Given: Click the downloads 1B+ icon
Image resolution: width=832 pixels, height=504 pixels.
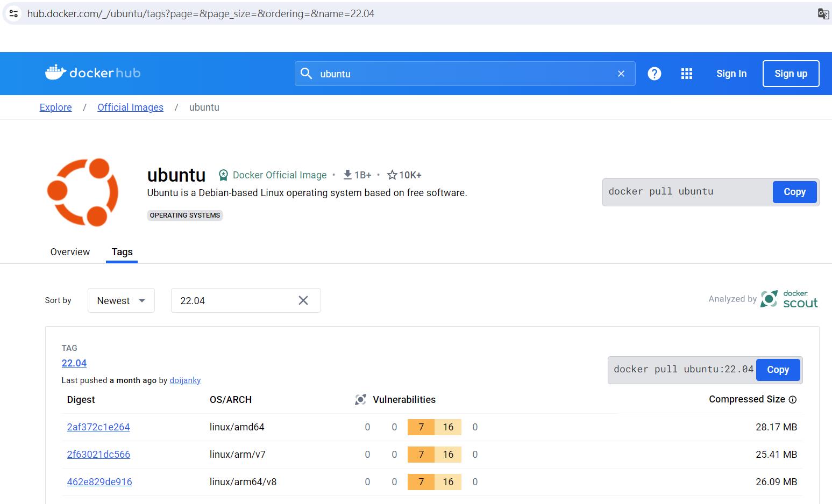Looking at the screenshot, I should (x=347, y=175).
